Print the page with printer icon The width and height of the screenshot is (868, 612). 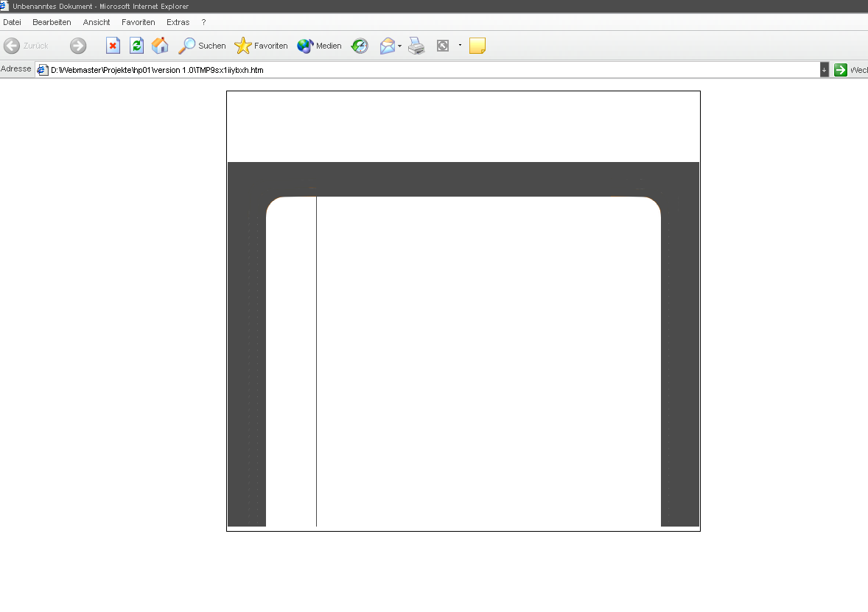[x=417, y=46]
